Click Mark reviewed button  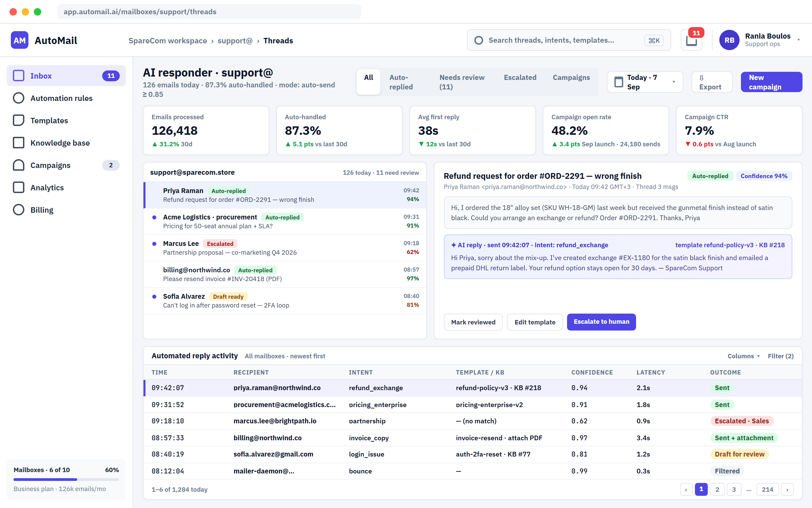tap(473, 322)
